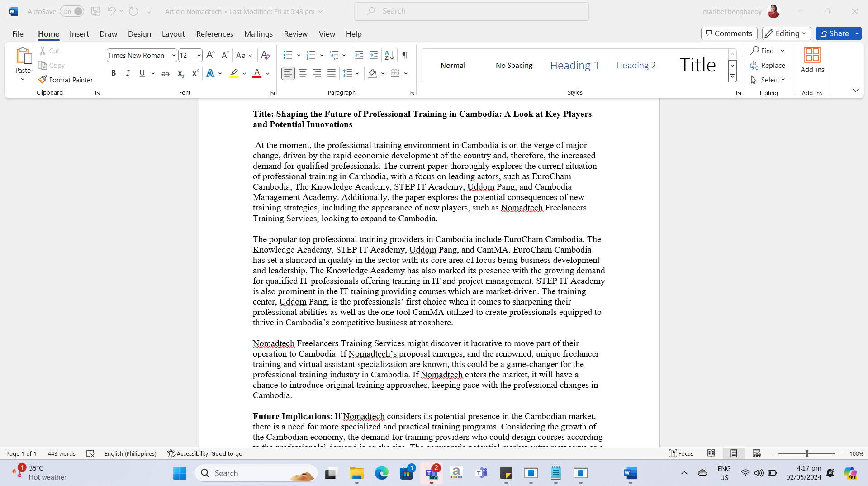This screenshot has width=868, height=486.
Task: Apply yellow text highlight color
Action: pyautogui.click(x=234, y=73)
